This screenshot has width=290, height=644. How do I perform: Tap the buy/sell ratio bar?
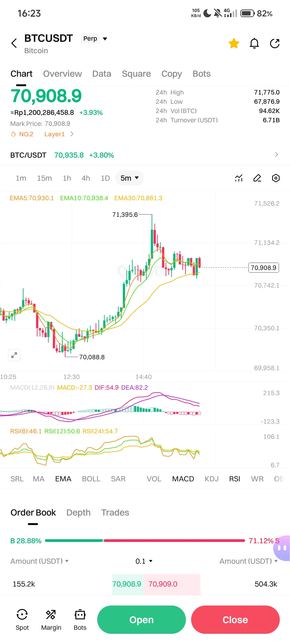[x=145, y=540]
